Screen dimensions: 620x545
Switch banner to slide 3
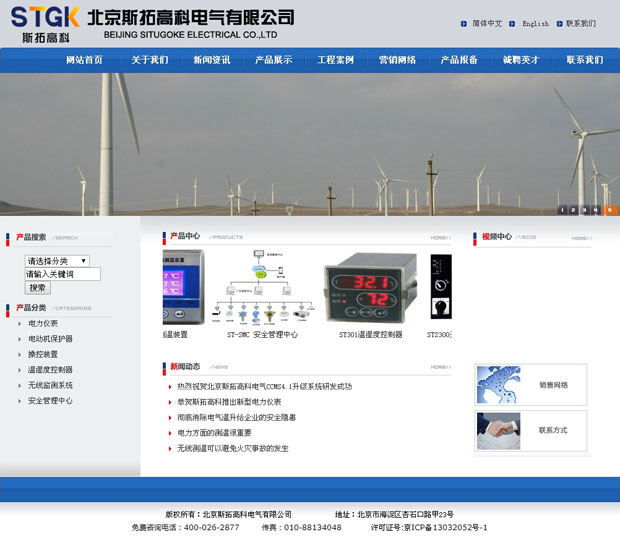[585, 210]
